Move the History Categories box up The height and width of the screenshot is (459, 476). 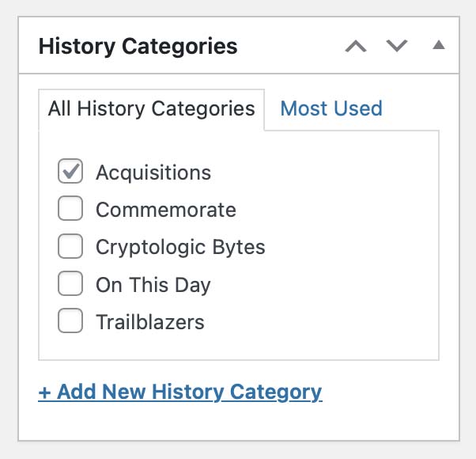point(356,46)
